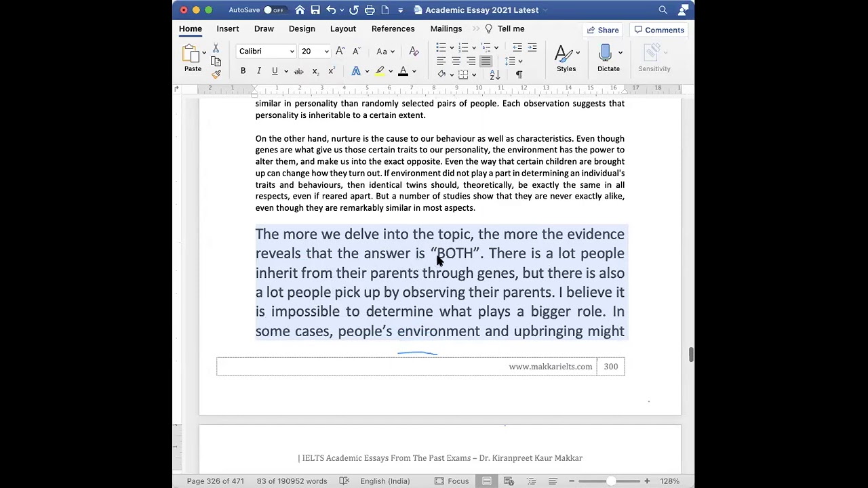The width and height of the screenshot is (868, 488).
Task: Switch to the Draw tab
Action: point(264,29)
